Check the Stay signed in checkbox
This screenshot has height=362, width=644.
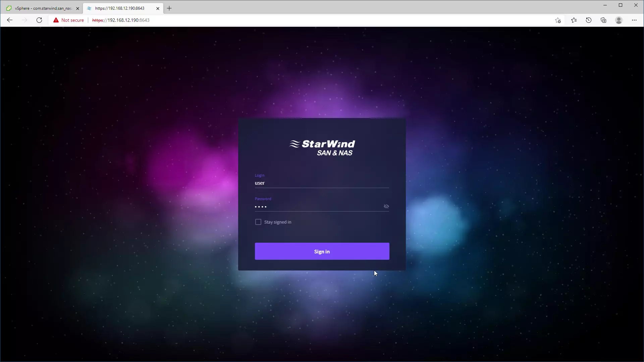click(258, 222)
